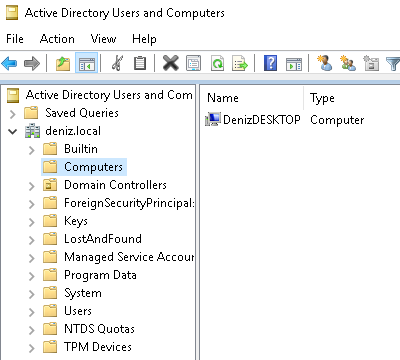Screen dimensions: 400x360
Task: Select the Users tree item
Action: (x=78, y=311)
